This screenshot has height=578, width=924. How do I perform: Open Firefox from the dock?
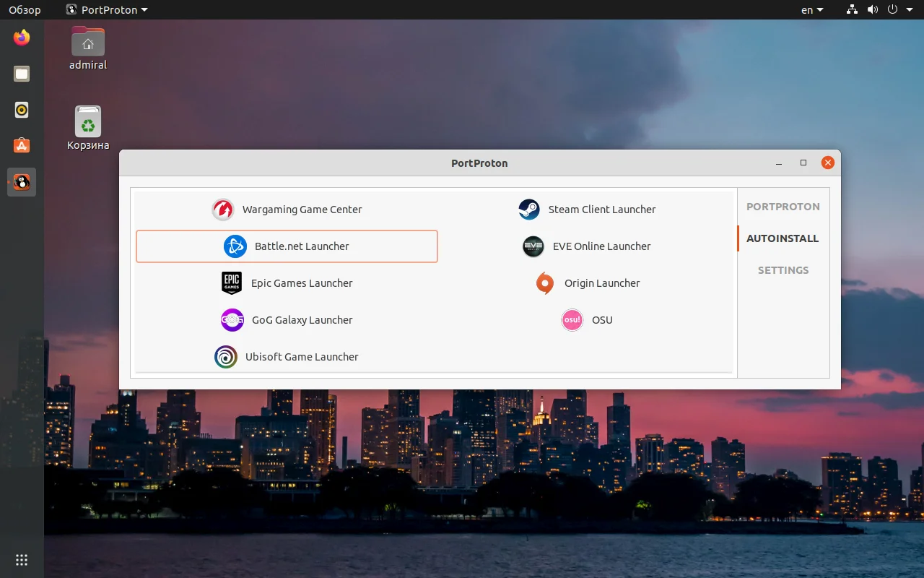[22, 38]
